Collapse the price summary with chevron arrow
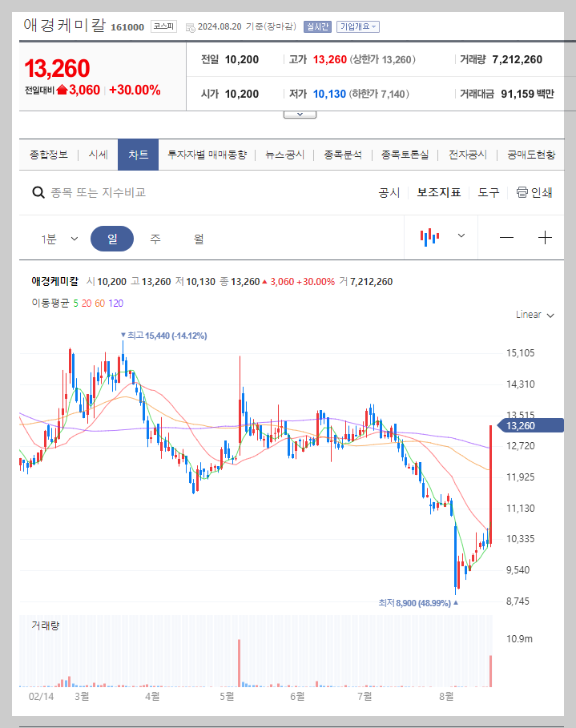Screen dimensions: 576x728 [299, 113]
